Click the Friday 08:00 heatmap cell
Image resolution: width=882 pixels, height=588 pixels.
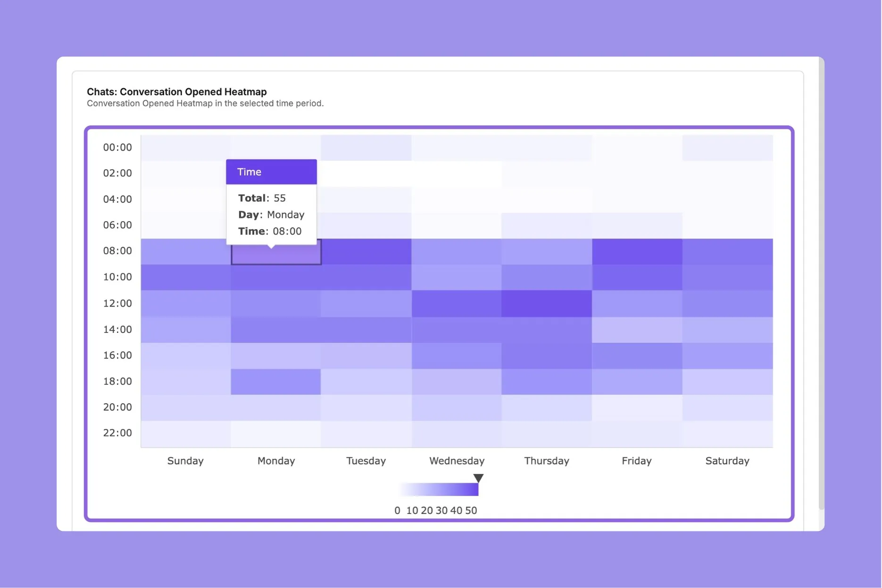(637, 252)
